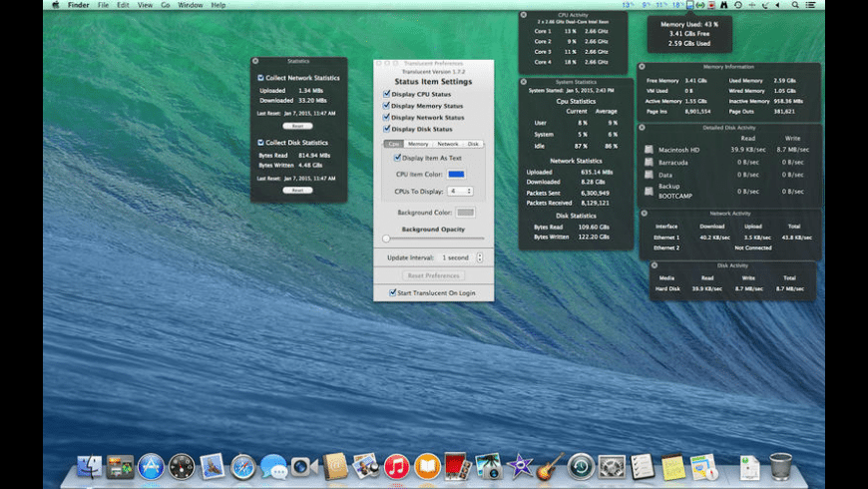Open the Window menu
This screenshot has width=868, height=489.
(191, 4)
